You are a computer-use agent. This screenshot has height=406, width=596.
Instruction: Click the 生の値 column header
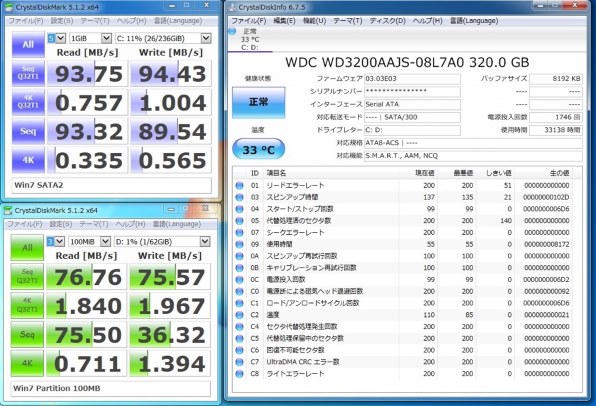[x=543, y=173]
